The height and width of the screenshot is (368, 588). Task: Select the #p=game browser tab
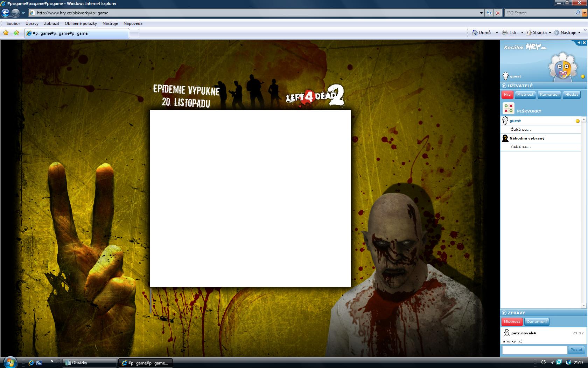pyautogui.click(x=77, y=33)
